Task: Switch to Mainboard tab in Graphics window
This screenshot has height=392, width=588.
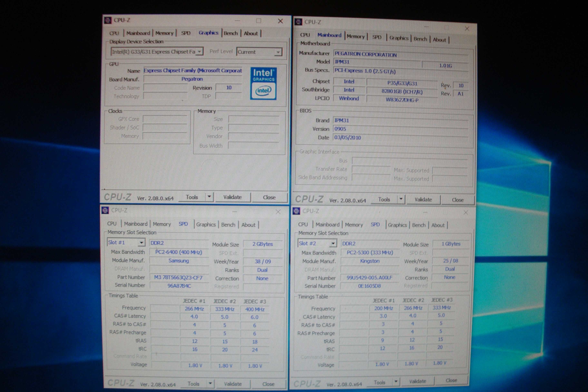Action: [138, 33]
